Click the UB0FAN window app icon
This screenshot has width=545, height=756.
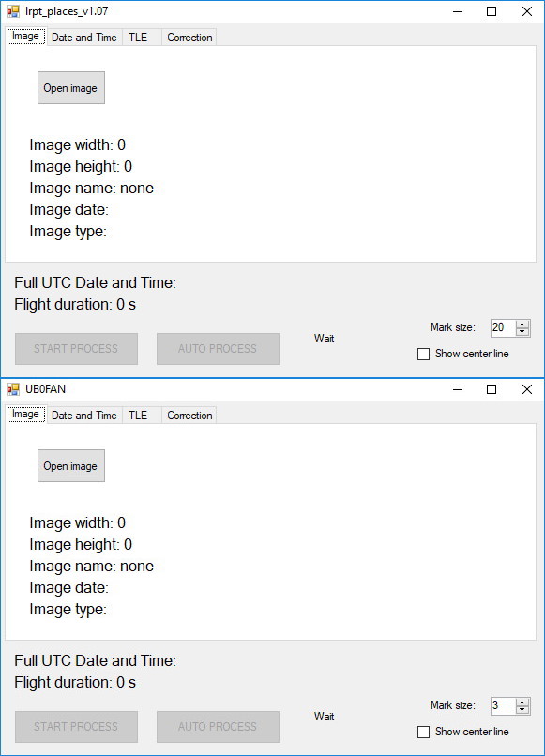pos(13,389)
